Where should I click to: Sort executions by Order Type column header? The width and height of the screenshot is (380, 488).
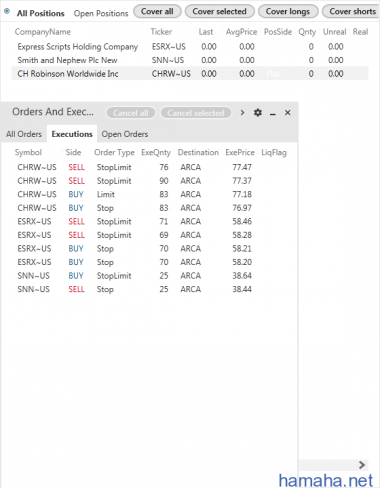[x=114, y=153]
